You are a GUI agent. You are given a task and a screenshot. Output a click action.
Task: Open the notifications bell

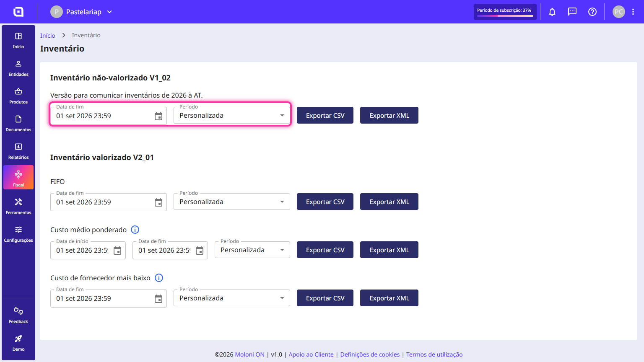pos(552,12)
